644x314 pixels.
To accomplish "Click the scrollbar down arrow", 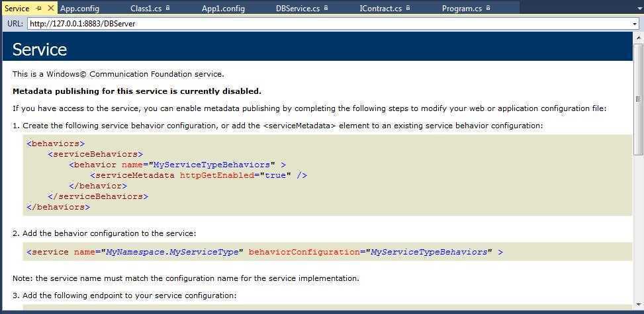I will (x=639, y=308).
